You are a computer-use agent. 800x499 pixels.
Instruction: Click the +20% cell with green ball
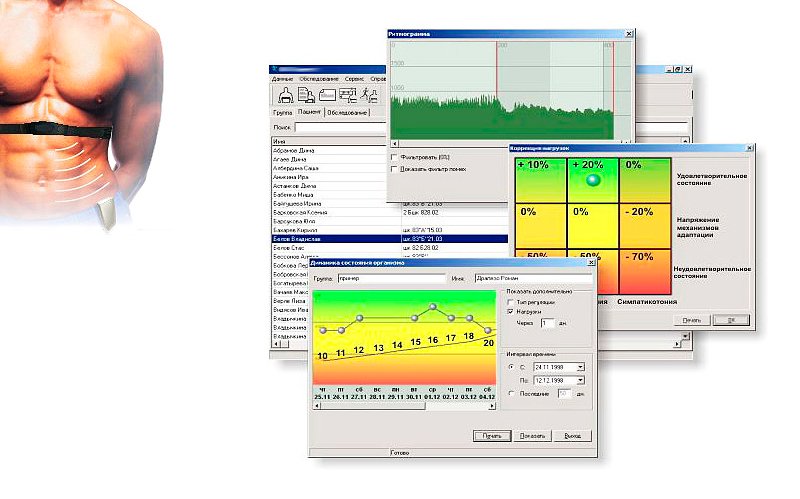click(x=593, y=180)
